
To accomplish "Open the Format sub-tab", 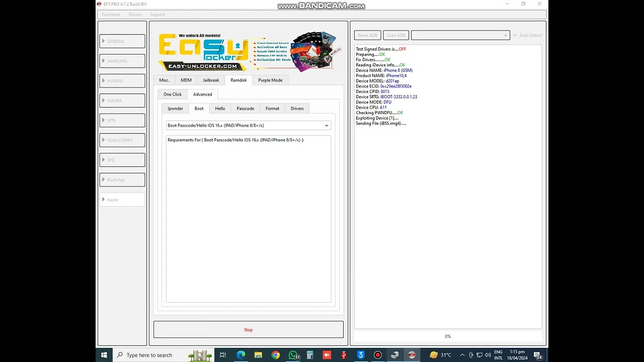I will 272,108.
